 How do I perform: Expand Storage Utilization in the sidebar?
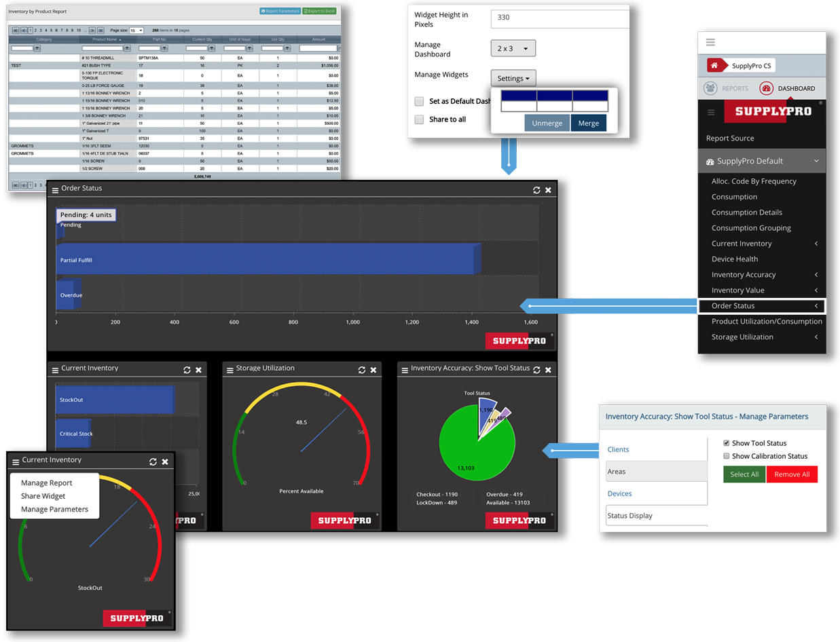(816, 337)
